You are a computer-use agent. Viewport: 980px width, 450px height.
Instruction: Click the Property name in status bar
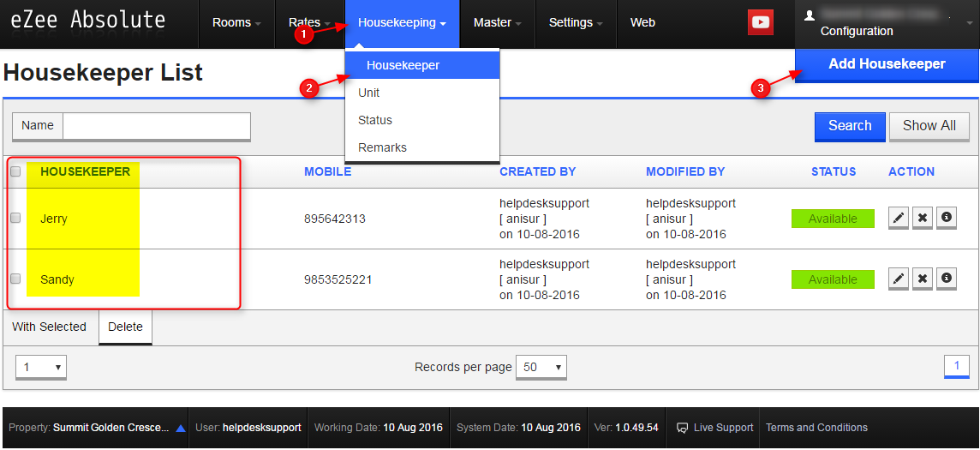click(89, 428)
